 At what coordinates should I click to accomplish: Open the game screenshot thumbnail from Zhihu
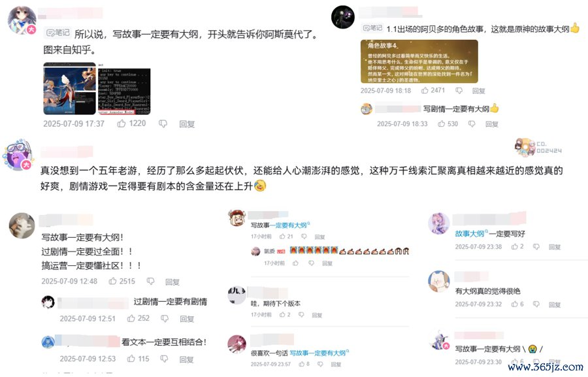click(x=70, y=88)
